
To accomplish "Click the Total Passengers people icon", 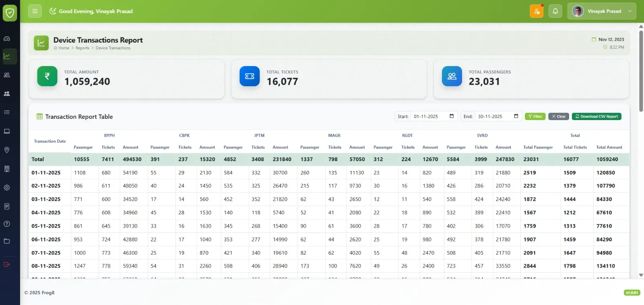I will tap(452, 76).
